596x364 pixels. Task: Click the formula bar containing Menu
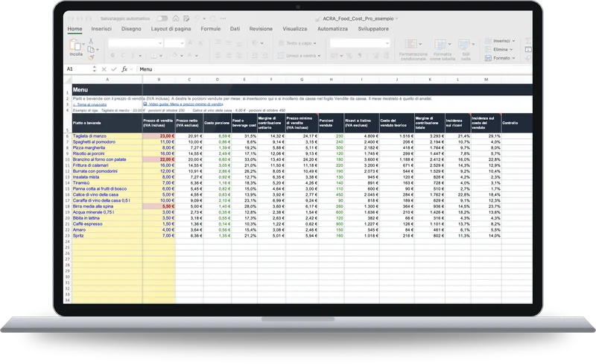335,69
